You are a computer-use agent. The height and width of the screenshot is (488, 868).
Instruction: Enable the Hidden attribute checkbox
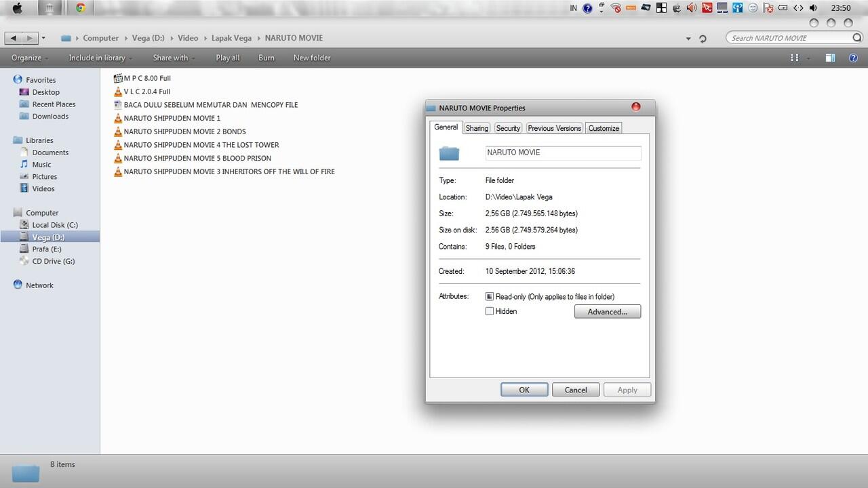(490, 312)
